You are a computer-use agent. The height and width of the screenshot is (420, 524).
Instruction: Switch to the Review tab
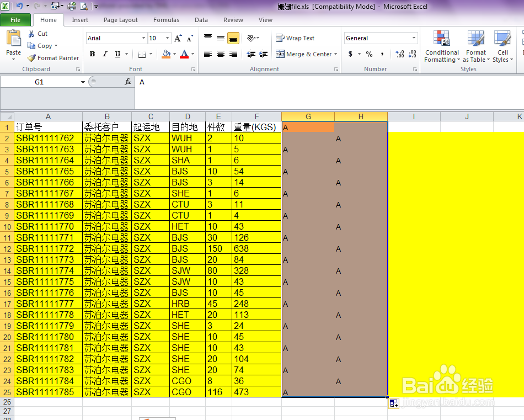click(233, 20)
